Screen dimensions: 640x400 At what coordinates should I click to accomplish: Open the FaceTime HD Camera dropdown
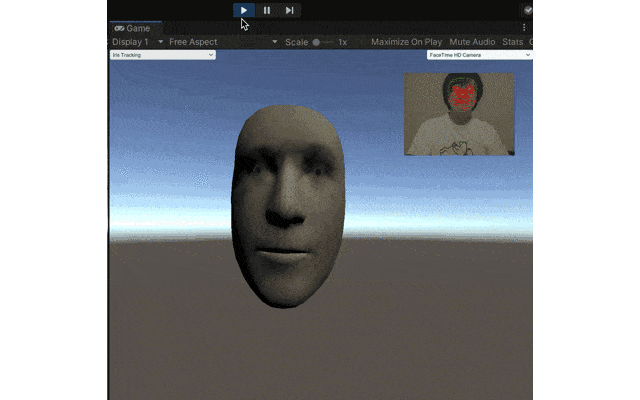coord(480,55)
